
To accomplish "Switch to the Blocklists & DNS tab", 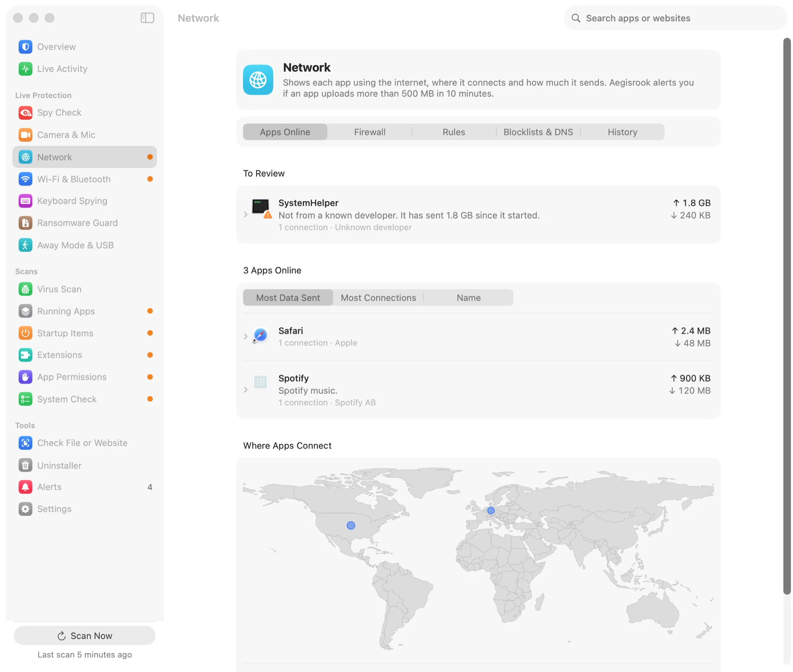I will (x=538, y=132).
